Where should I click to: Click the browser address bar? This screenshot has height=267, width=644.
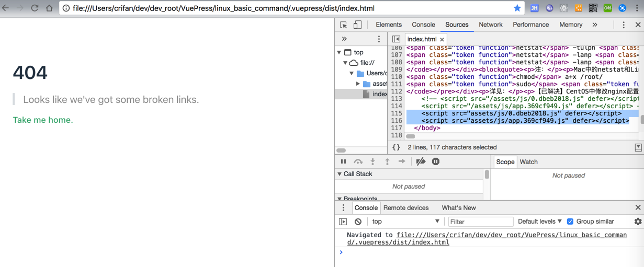pos(292,8)
